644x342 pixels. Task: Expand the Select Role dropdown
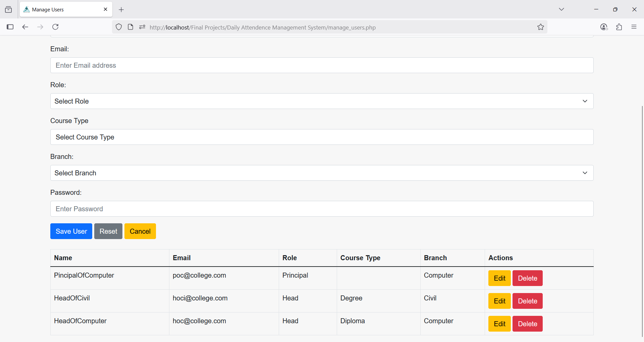(322, 101)
